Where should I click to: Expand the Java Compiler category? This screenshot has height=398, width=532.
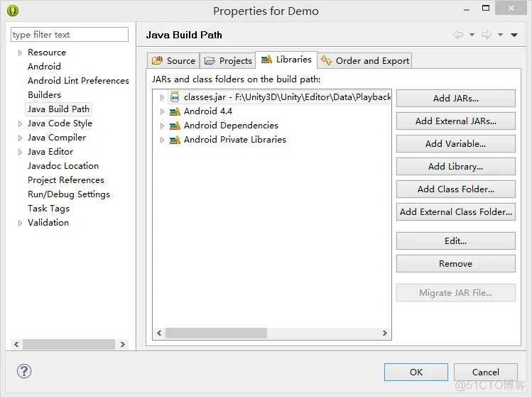click(20, 138)
